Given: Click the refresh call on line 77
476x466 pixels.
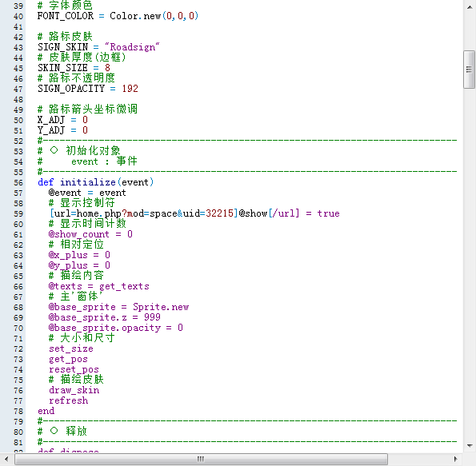Looking at the screenshot, I should (69, 400).
